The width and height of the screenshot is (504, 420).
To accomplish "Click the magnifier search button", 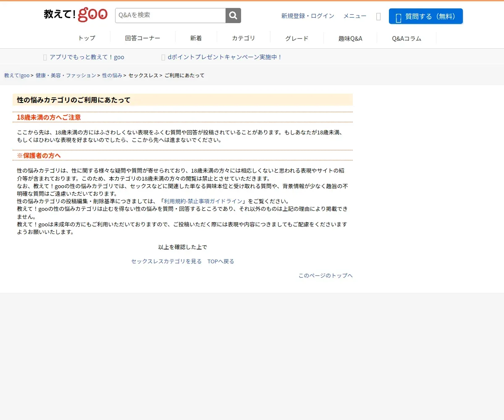I will click(234, 16).
